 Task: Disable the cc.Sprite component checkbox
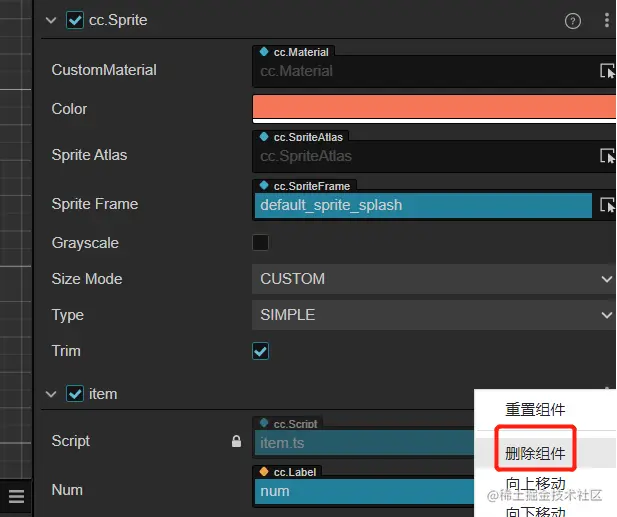75,20
